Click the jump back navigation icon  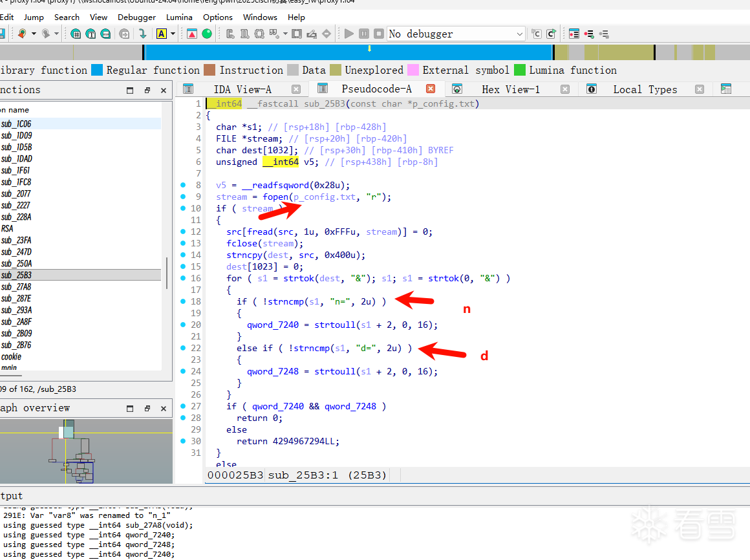point(22,34)
